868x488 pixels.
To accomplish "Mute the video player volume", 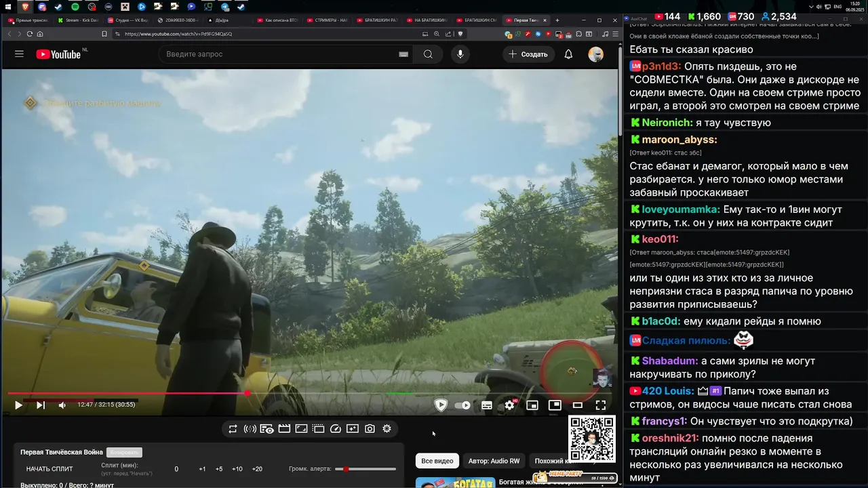I will click(62, 405).
